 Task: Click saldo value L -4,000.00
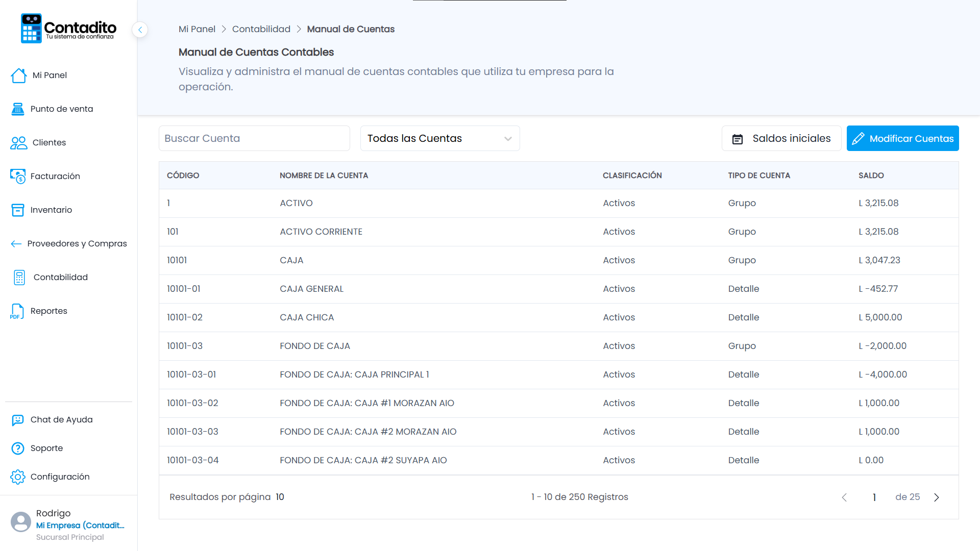pos(883,374)
